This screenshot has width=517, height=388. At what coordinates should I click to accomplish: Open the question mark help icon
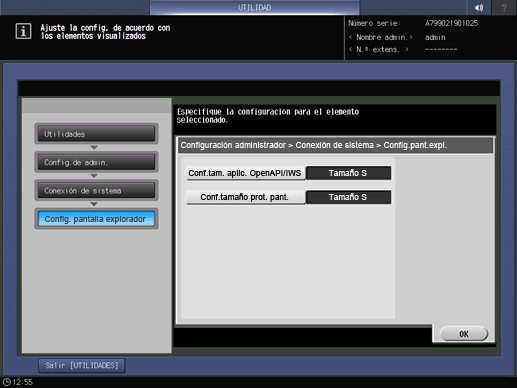coord(504,7)
